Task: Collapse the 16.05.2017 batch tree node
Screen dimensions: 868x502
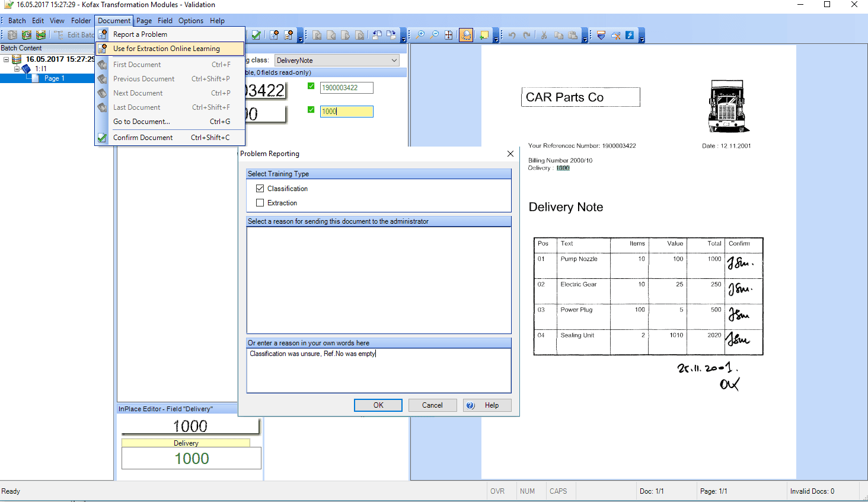Action: click(x=6, y=59)
